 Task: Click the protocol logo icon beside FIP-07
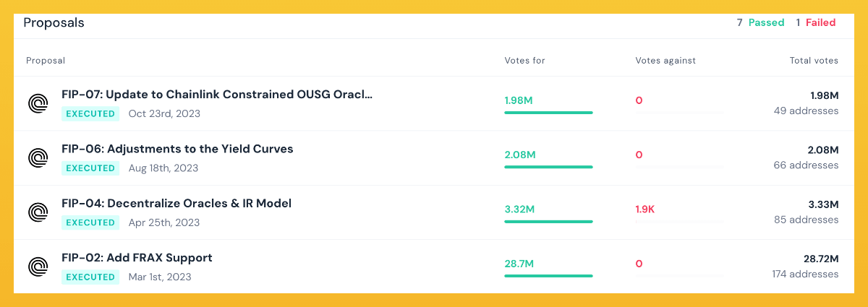(38, 103)
